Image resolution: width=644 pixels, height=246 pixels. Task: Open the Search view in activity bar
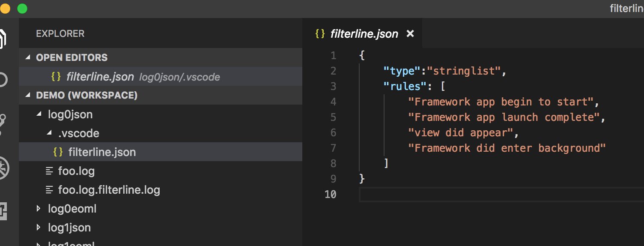tap(3, 80)
